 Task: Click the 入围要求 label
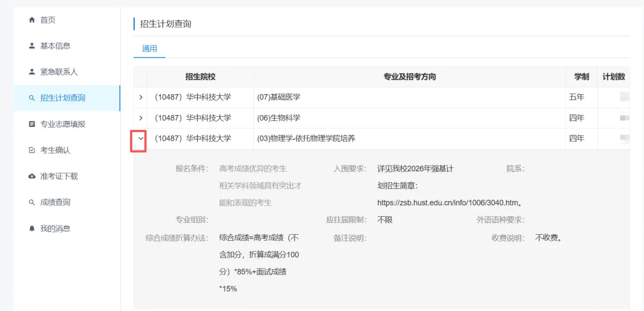(351, 169)
